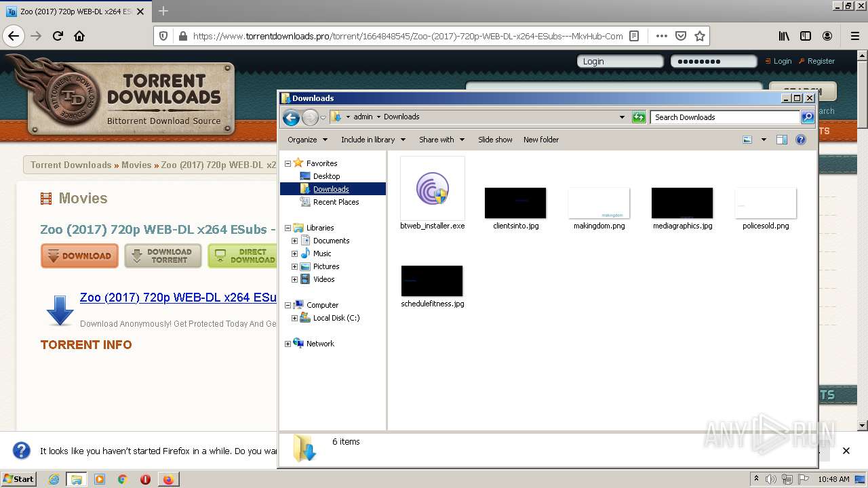Viewport: 868px width, 488px height.
Task: Click New folder in toolbar
Action: [x=541, y=140]
